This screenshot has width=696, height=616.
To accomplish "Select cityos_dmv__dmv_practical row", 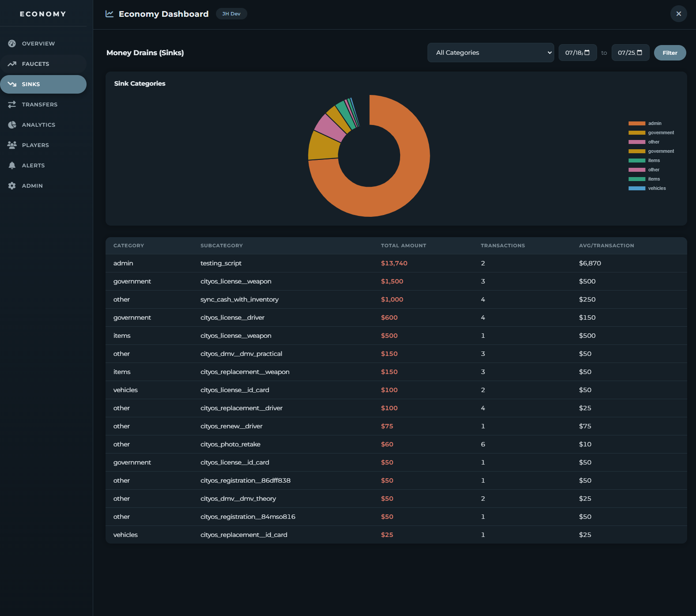I will pos(396,354).
